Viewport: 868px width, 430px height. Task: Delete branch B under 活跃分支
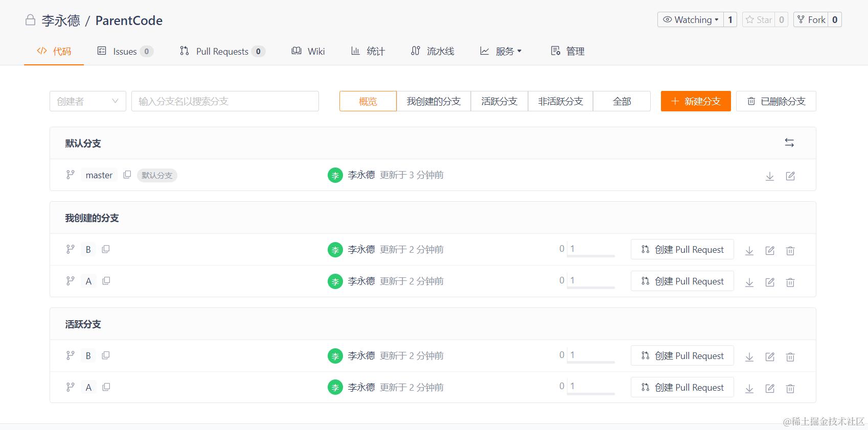[x=790, y=357]
